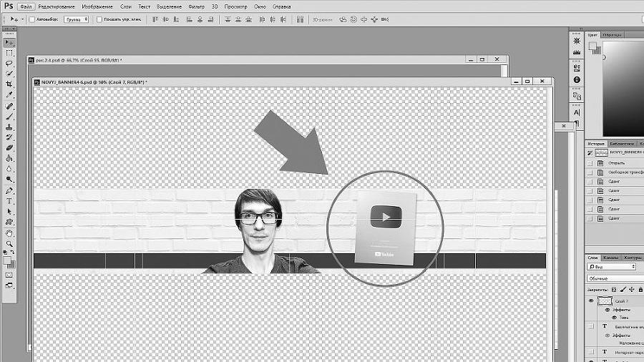
Task: Select the Brush tool
Action: (9, 117)
